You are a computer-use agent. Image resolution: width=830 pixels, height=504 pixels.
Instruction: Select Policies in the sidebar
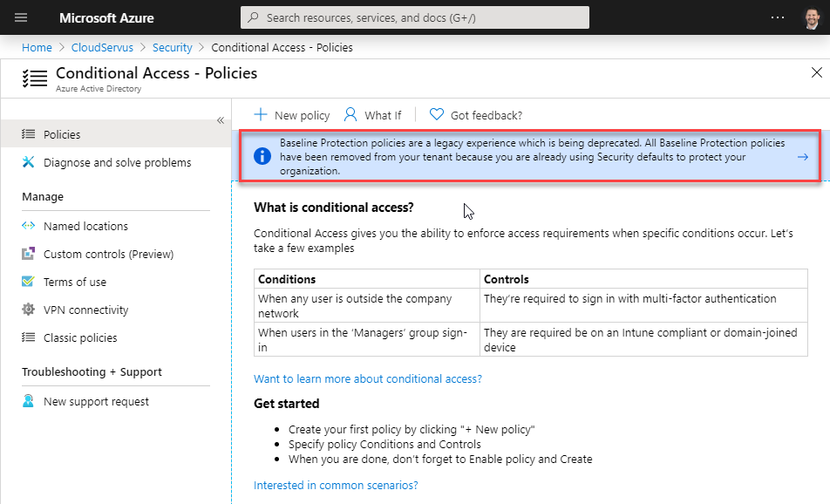[x=115, y=134]
